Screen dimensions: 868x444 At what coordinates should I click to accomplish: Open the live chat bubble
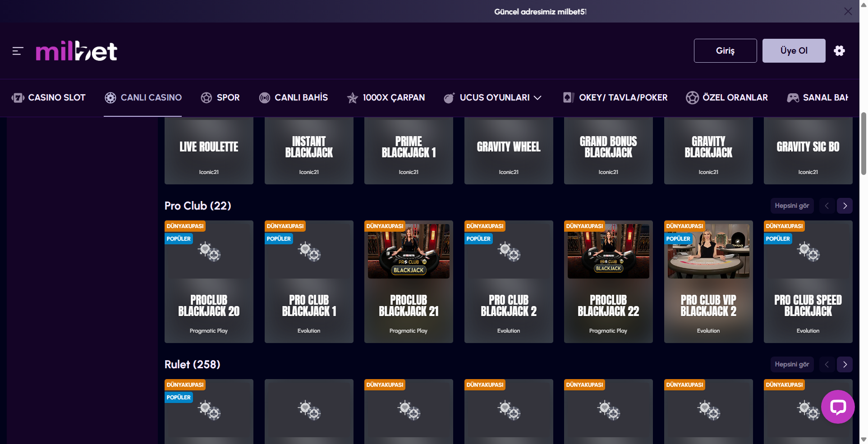[x=838, y=407]
